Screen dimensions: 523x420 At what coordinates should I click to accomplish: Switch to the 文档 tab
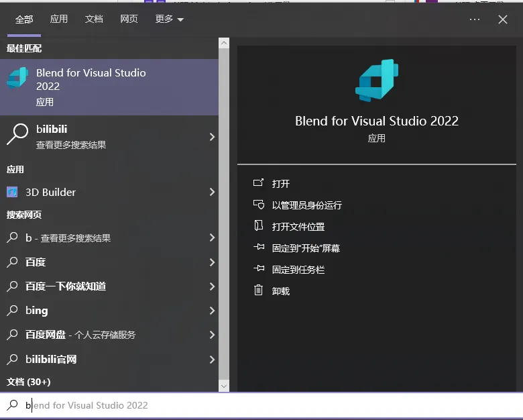[94, 19]
